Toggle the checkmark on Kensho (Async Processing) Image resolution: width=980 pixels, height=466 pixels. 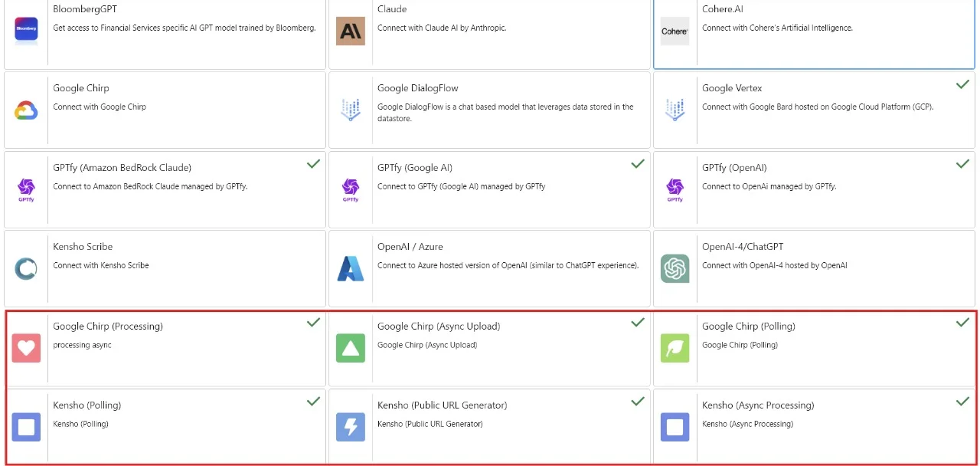[962, 401]
